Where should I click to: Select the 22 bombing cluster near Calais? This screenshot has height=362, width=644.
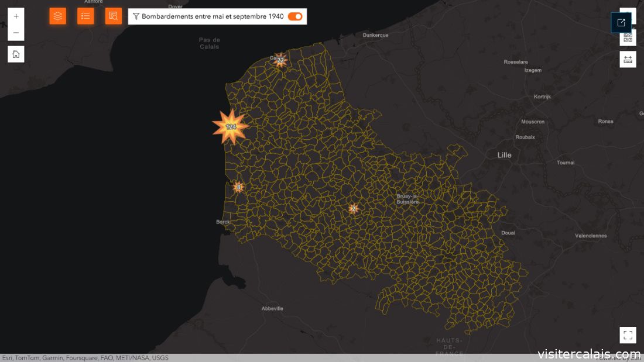pyautogui.click(x=280, y=60)
